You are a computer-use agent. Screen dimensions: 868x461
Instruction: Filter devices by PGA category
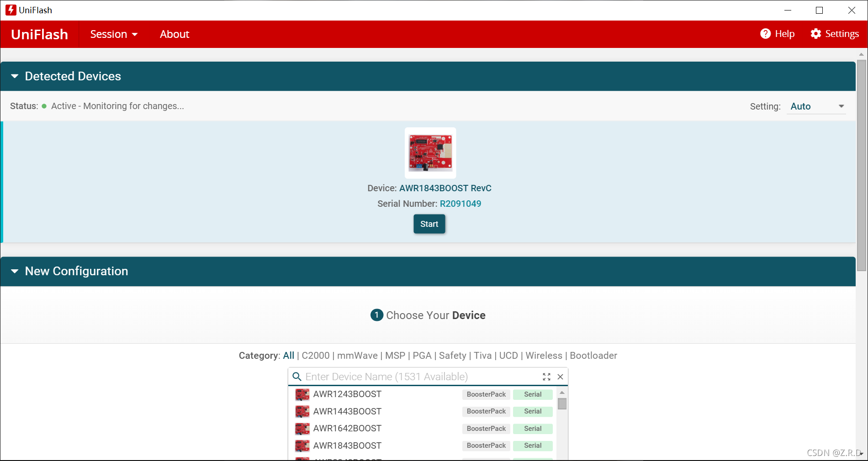point(422,356)
